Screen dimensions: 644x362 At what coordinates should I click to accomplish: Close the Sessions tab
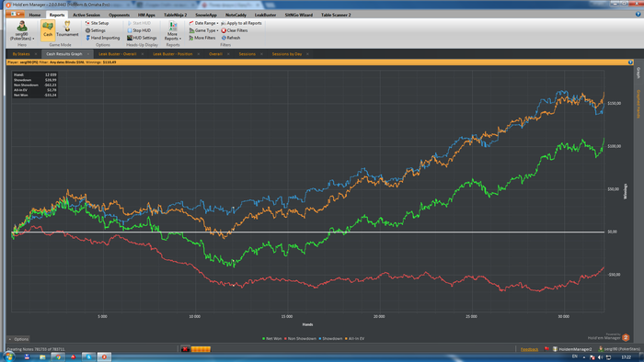click(261, 54)
